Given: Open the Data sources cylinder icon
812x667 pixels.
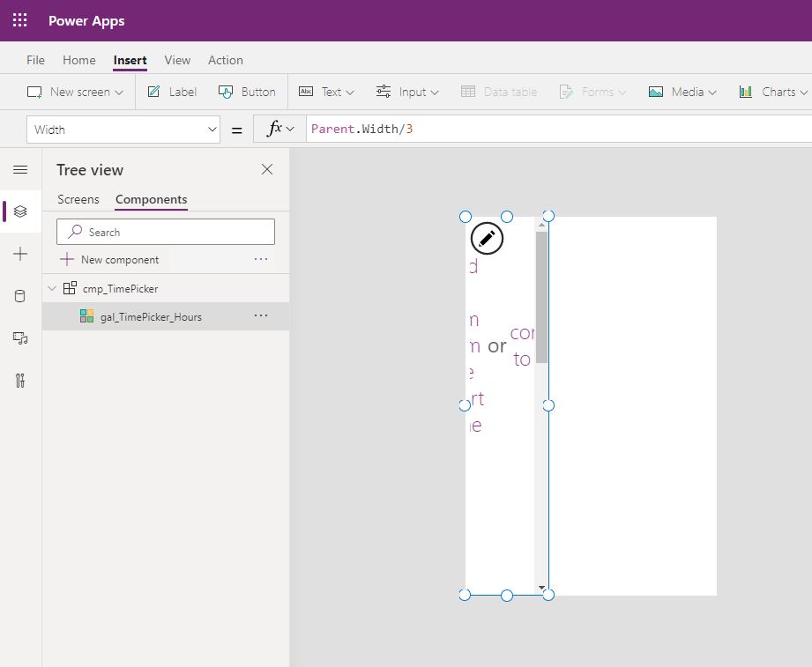Looking at the screenshot, I should coord(19,296).
